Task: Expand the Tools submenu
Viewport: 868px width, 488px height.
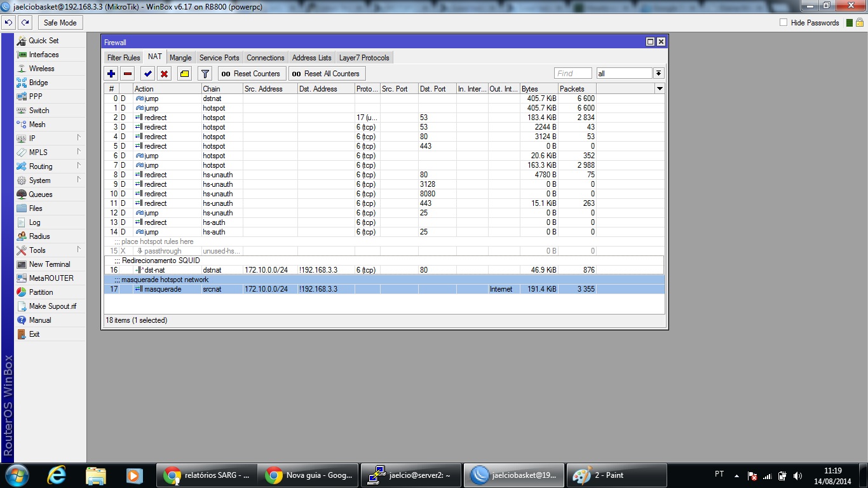Action: (x=50, y=250)
